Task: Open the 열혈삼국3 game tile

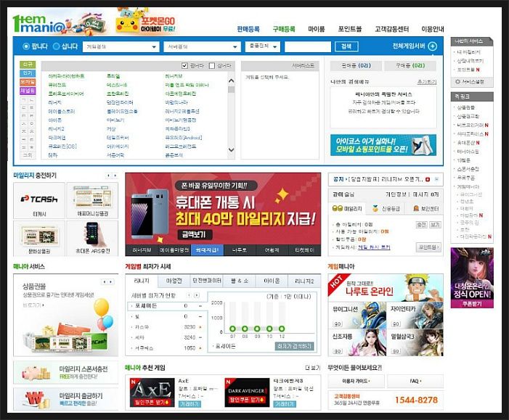Action: pos(415,342)
